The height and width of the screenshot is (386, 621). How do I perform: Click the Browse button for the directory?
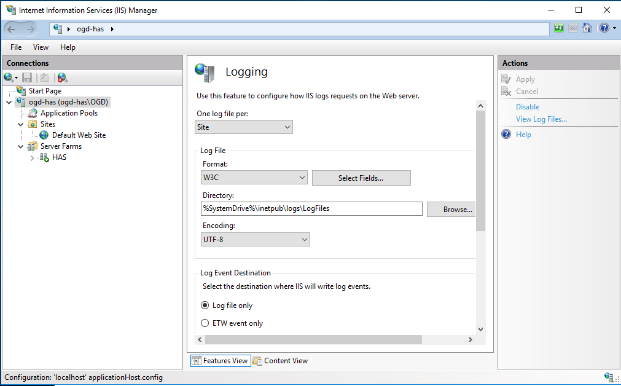tap(451, 209)
